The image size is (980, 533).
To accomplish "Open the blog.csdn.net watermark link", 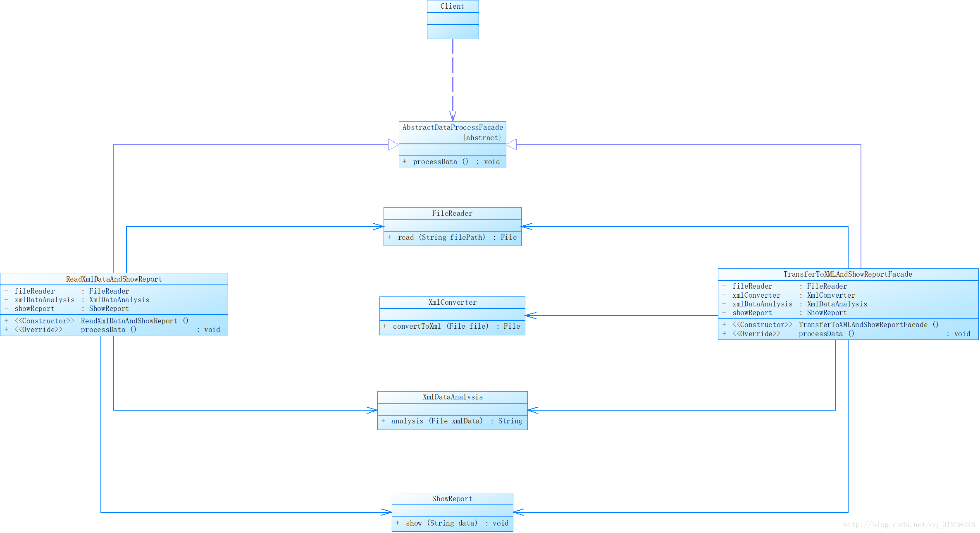I will point(908,525).
